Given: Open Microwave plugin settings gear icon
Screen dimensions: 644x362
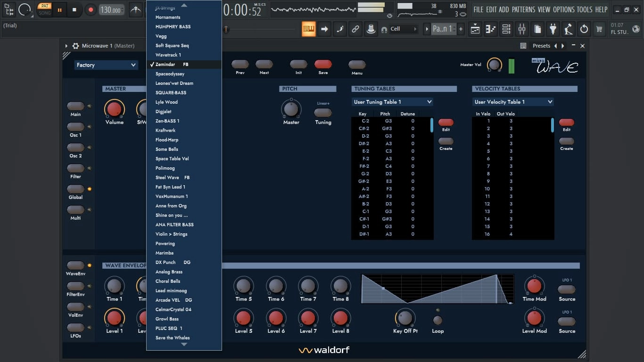Looking at the screenshot, I should point(75,46).
